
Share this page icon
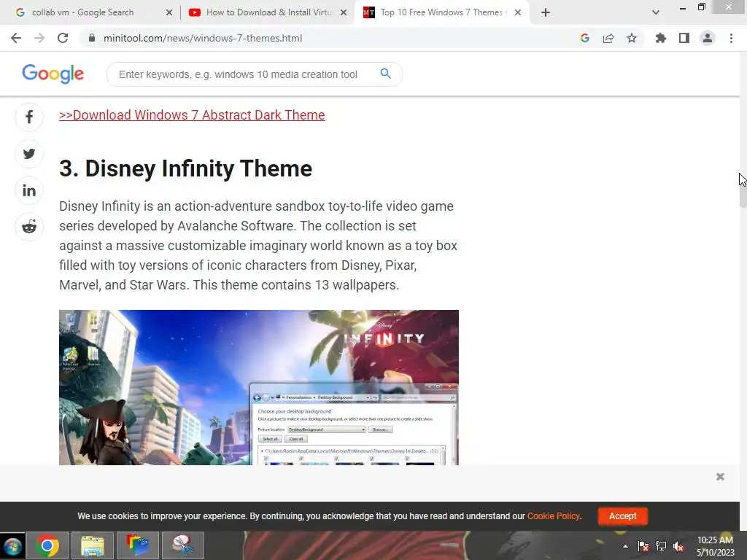pyautogui.click(x=608, y=38)
